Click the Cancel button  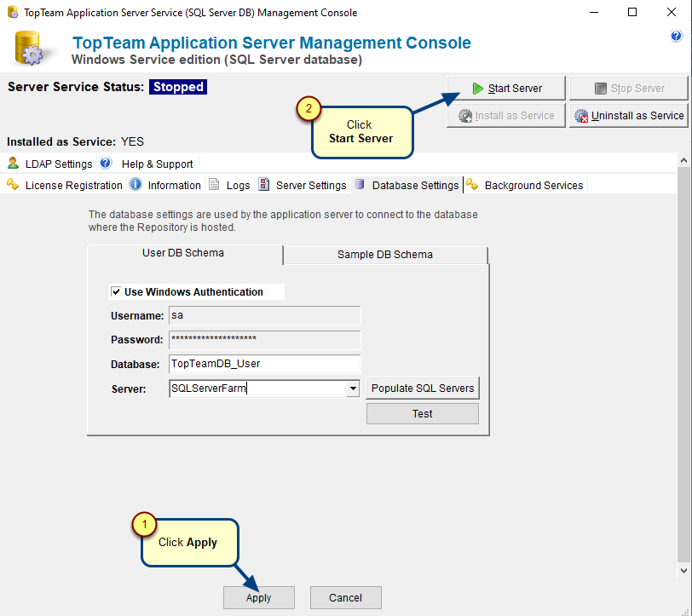tap(345, 598)
